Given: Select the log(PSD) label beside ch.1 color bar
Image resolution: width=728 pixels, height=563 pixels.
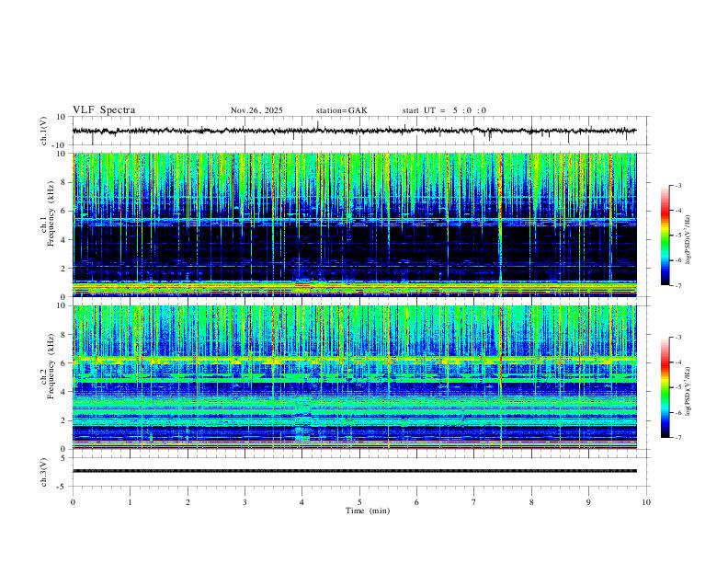Looking at the screenshot, I should (688, 240).
